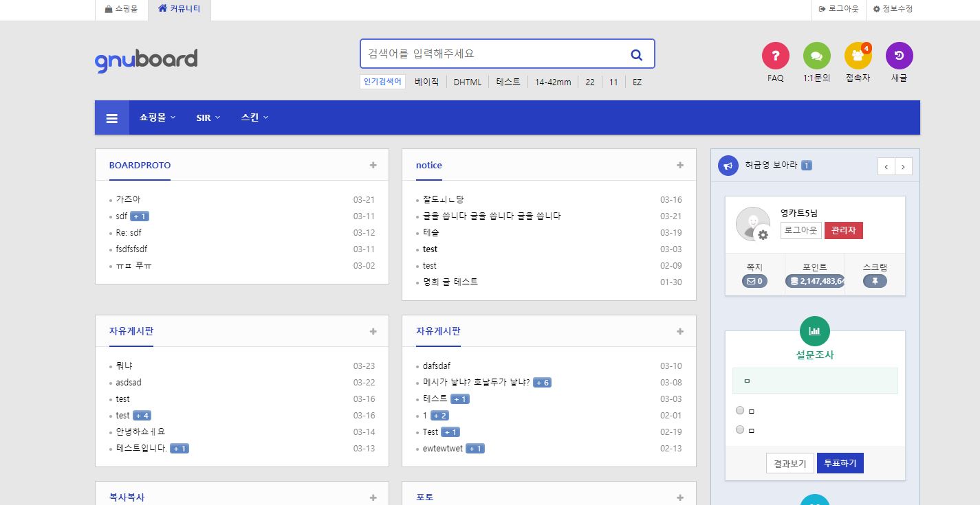Image resolution: width=980 pixels, height=505 pixels.
Task: Click the plus icon on the BOARDPROTO panel
Action: click(373, 165)
